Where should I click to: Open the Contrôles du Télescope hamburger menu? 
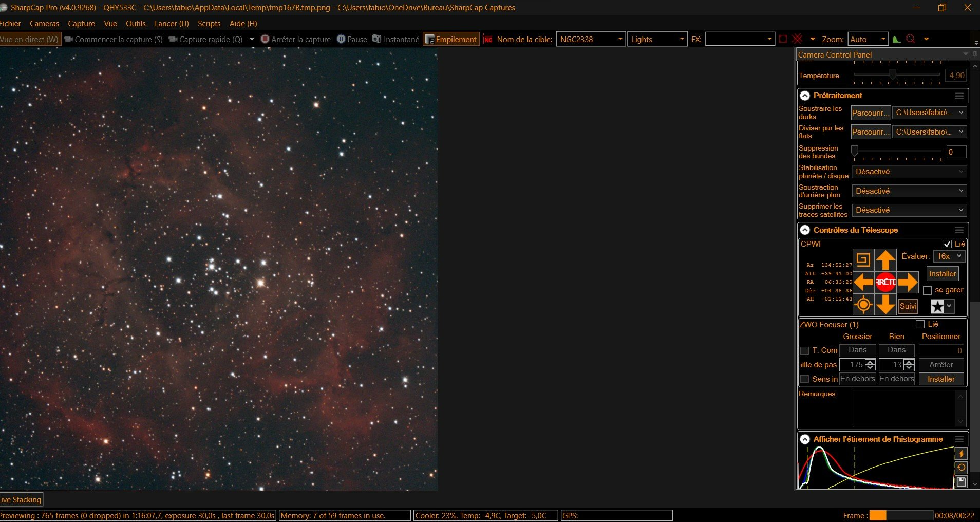(x=959, y=230)
